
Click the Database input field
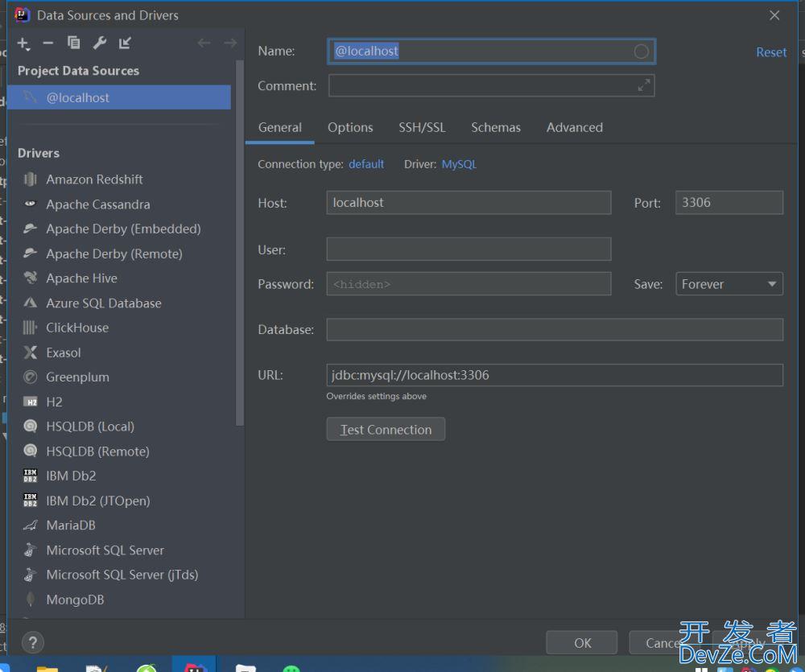click(555, 329)
